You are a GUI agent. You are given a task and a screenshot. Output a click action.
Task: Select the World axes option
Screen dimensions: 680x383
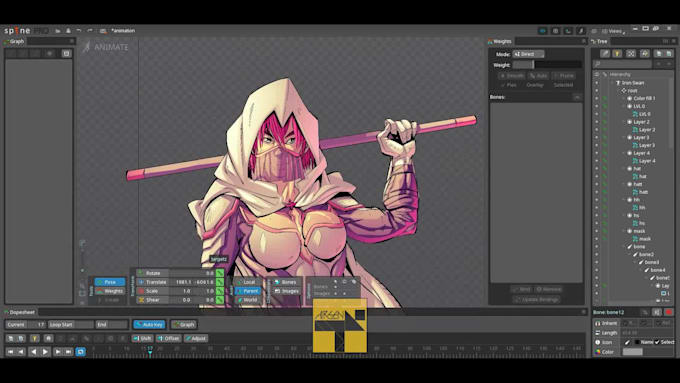pos(248,300)
